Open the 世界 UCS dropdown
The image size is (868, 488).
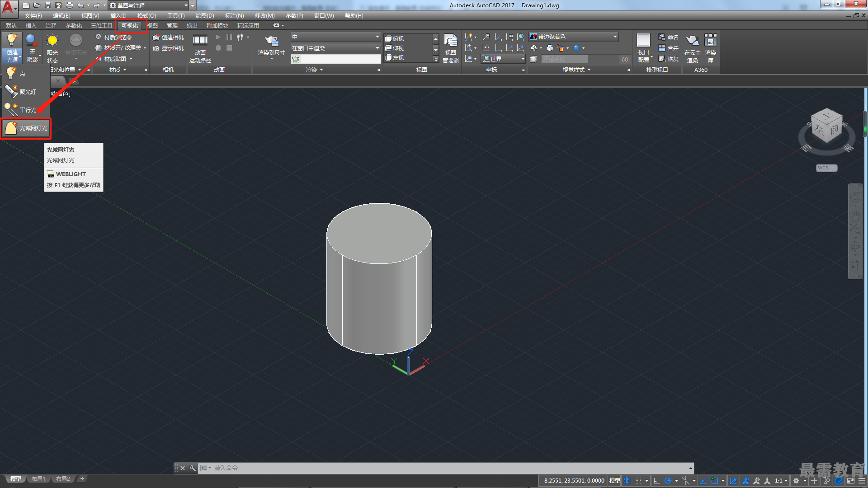tap(504, 59)
